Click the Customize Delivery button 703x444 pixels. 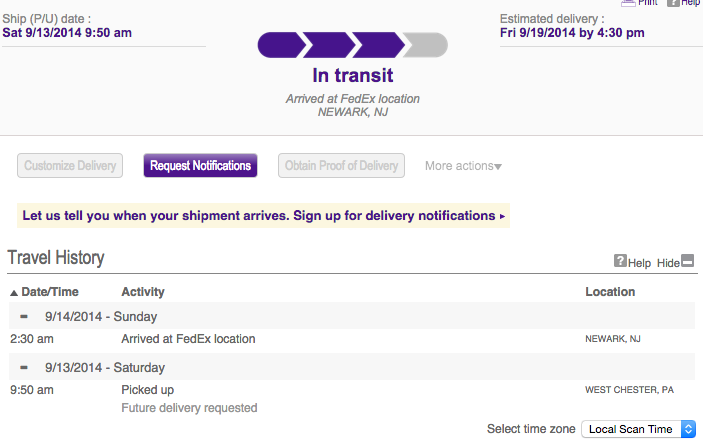70,166
